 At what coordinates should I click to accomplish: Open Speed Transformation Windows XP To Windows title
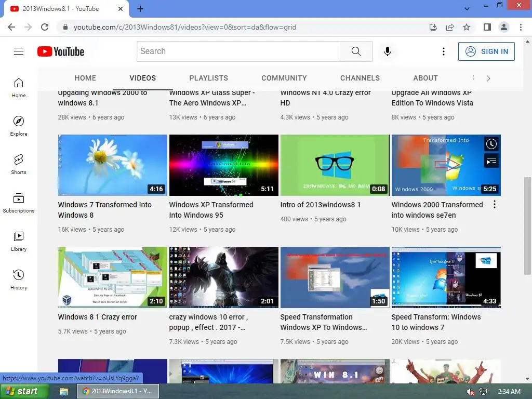click(323, 322)
